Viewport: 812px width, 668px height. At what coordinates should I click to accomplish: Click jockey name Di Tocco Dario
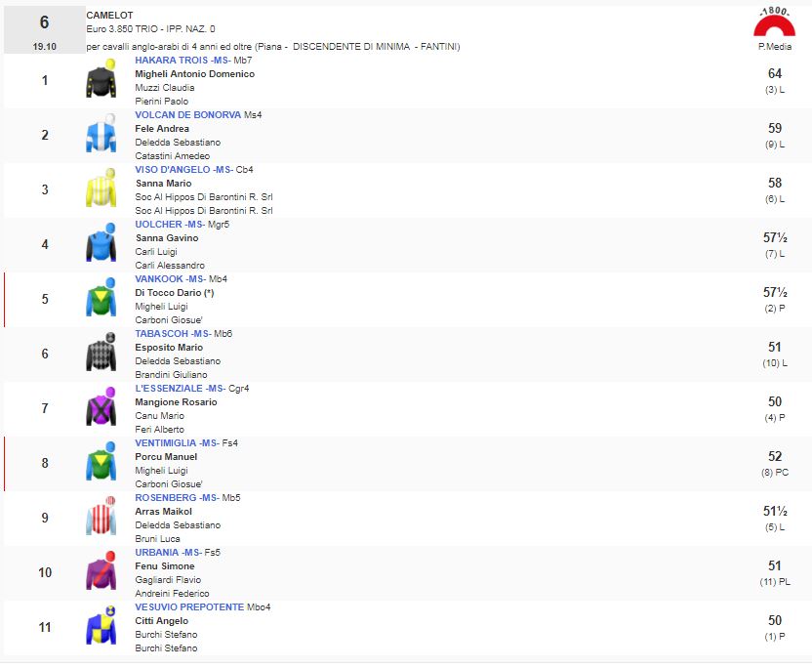click(168, 293)
